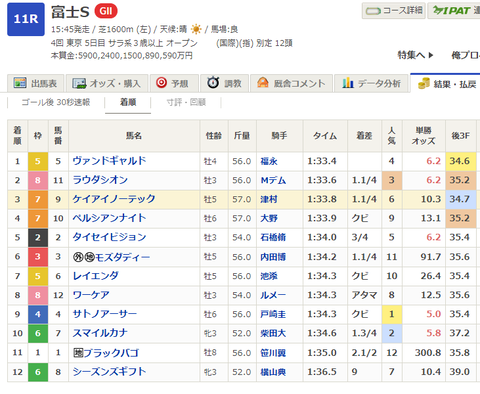The image size is (480, 394).
Task: Open jockey 笹川翼 profile
Action: pyautogui.click(x=273, y=353)
